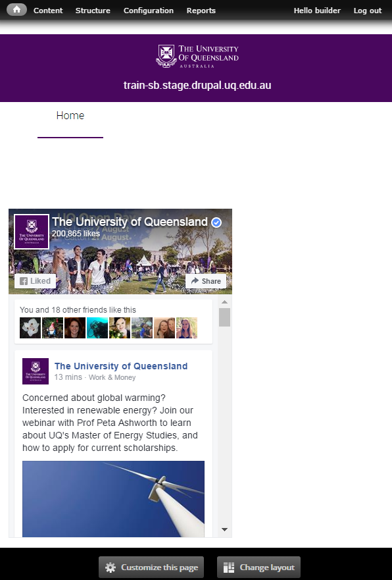This screenshot has height=580, width=392.
Task: Share the Facebook page
Action: click(x=206, y=280)
